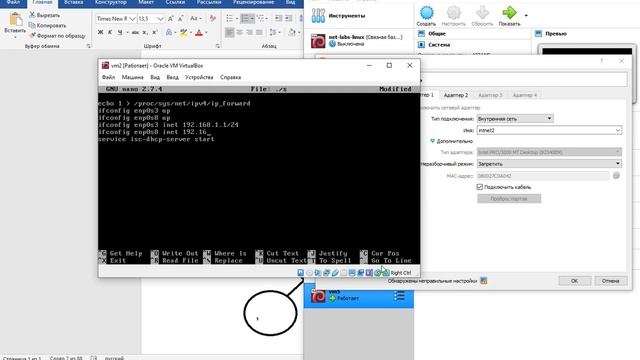The width and height of the screenshot is (640, 360).
Task: Apply red font color in Word
Action: coord(199,32)
